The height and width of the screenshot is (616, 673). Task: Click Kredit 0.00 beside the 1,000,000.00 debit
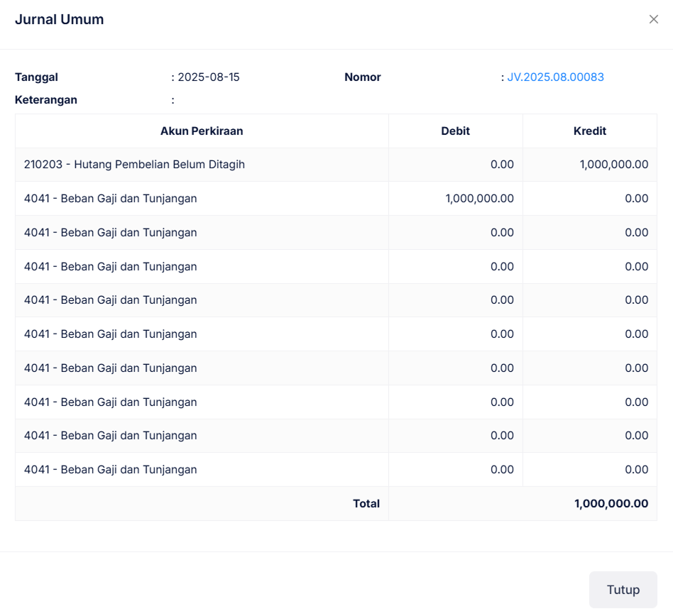pos(636,199)
